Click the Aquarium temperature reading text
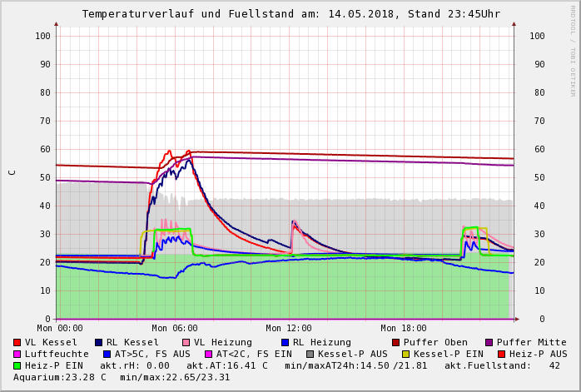The width and height of the screenshot is (581, 392). 60,377
